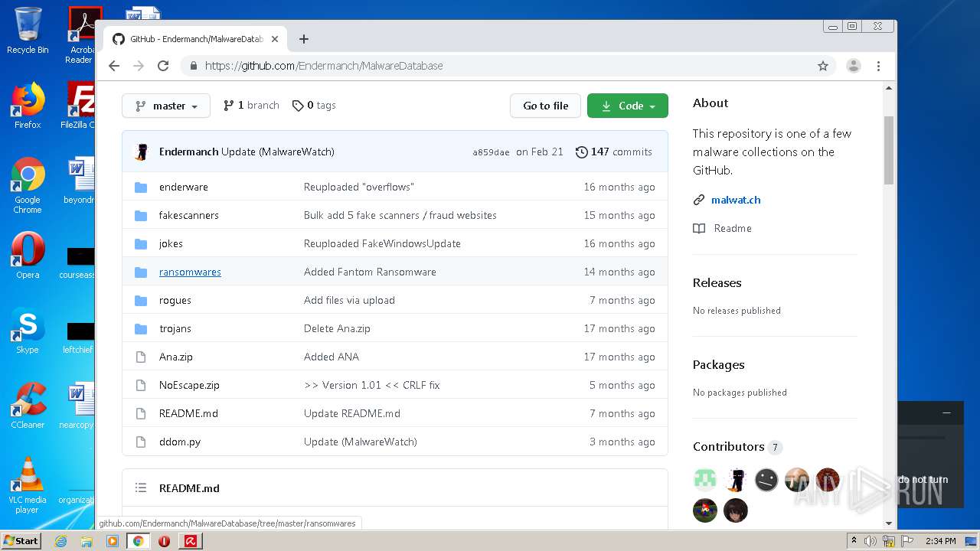Open the fakescanners folder
The width and height of the screenshot is (980, 551).
(189, 215)
